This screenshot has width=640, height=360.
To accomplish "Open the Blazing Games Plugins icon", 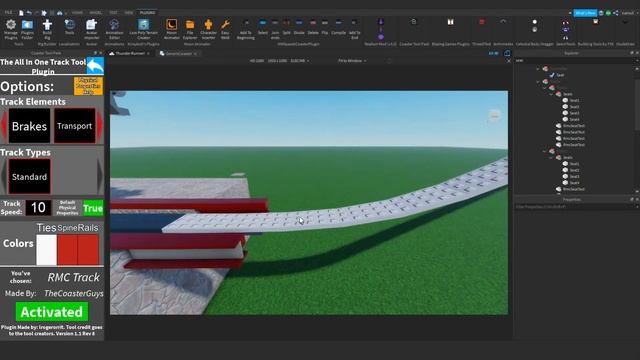I will (451, 22).
